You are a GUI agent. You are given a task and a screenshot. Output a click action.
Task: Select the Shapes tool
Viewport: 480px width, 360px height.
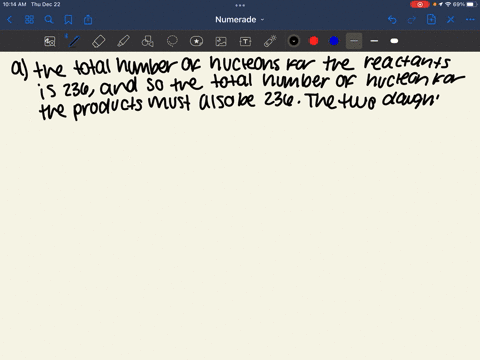[148, 41]
